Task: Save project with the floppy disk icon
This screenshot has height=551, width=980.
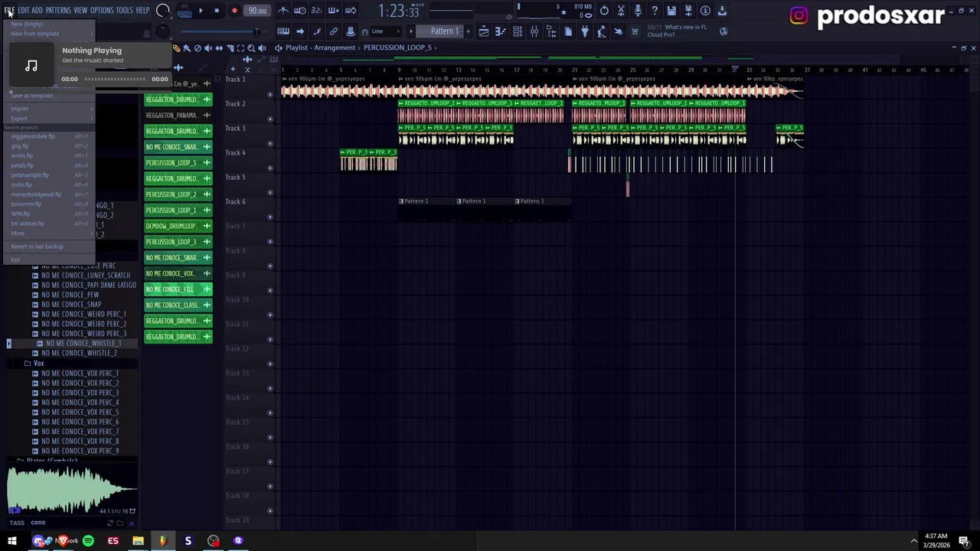Action: pos(671,11)
